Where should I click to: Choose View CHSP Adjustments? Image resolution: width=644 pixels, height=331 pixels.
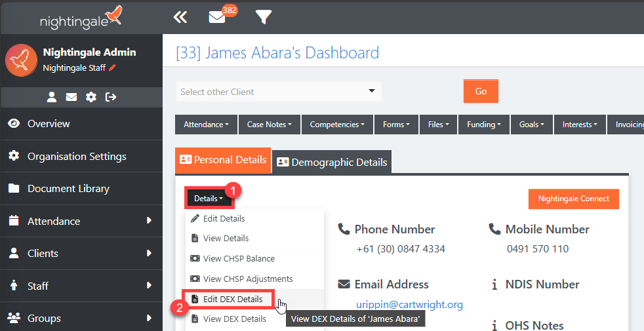tap(254, 279)
